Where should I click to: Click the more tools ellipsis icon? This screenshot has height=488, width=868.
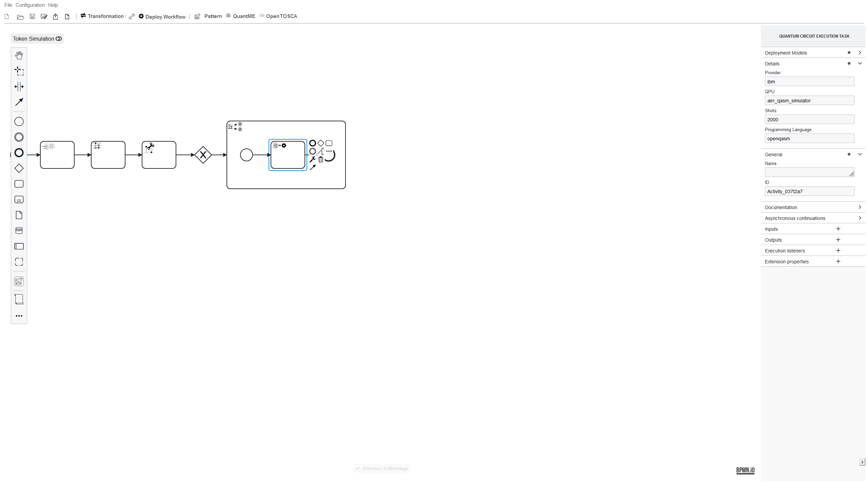point(19,316)
